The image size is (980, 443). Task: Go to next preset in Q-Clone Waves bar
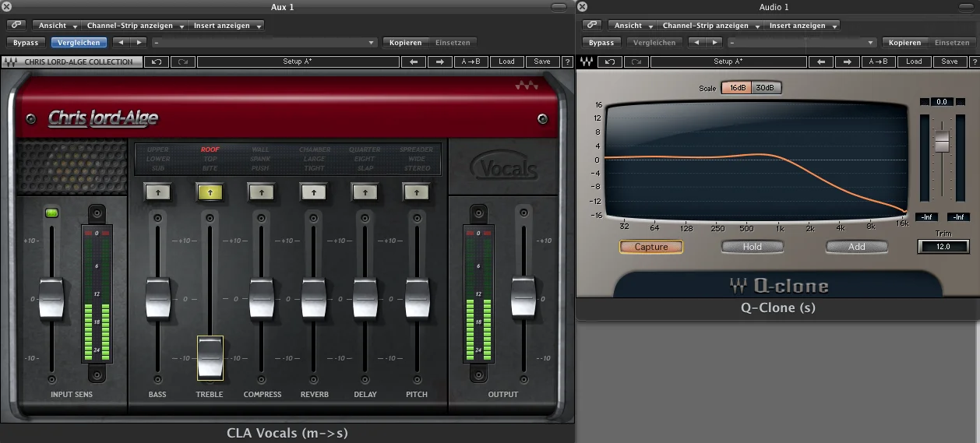pyautogui.click(x=848, y=62)
